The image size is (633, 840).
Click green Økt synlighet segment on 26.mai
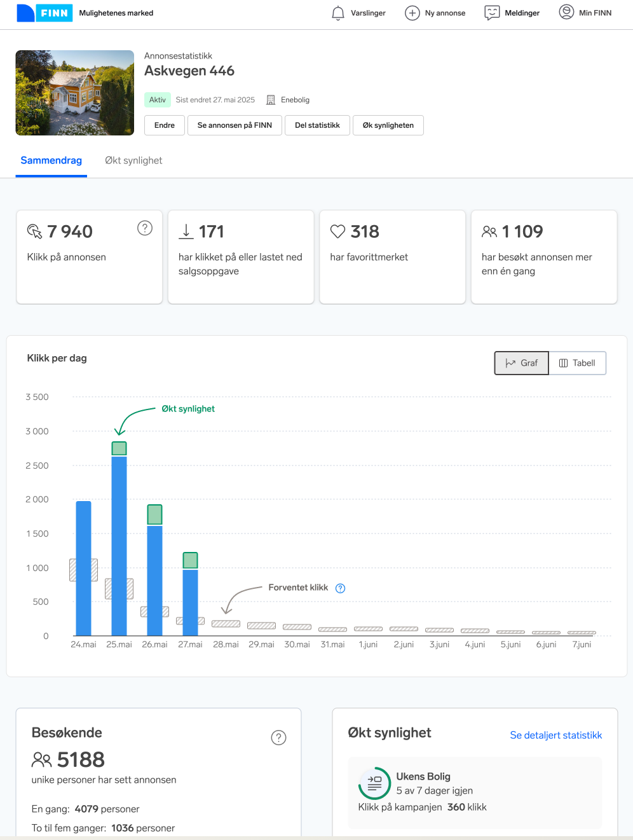tap(154, 514)
